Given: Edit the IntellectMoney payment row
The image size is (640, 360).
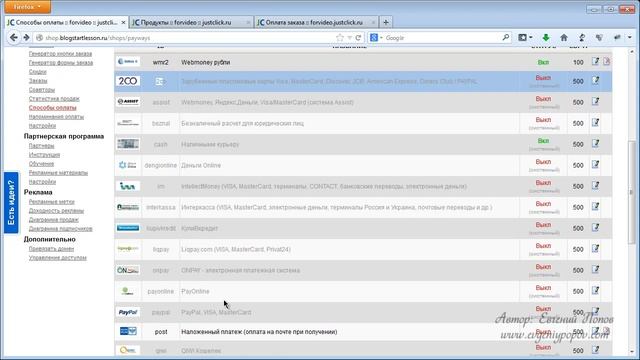Looking at the screenshot, I should point(596,186).
